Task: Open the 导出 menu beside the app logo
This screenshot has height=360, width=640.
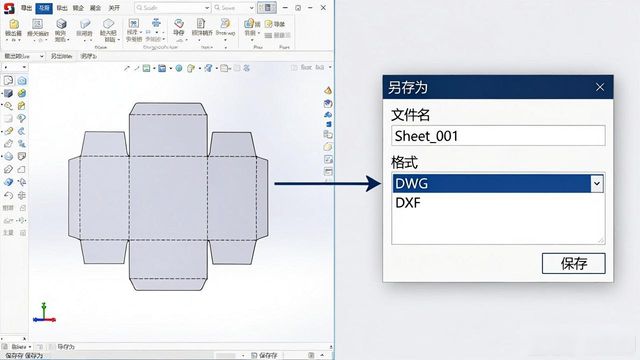Action: [26, 8]
